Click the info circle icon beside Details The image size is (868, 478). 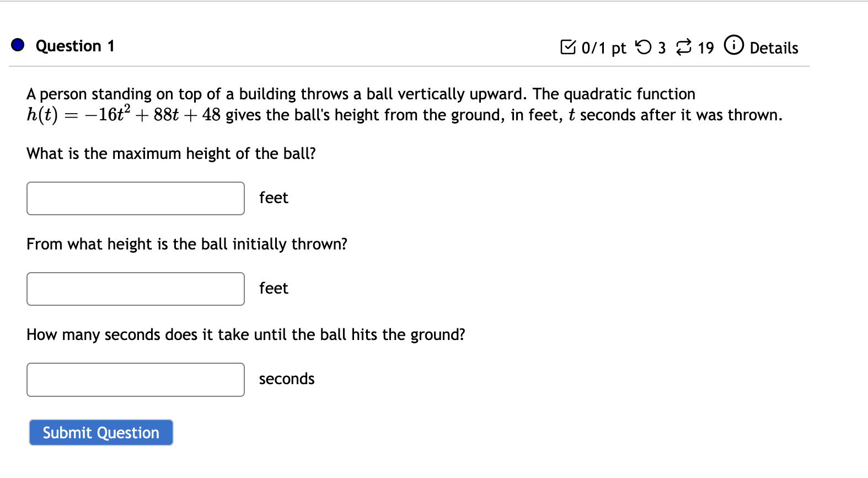point(733,45)
